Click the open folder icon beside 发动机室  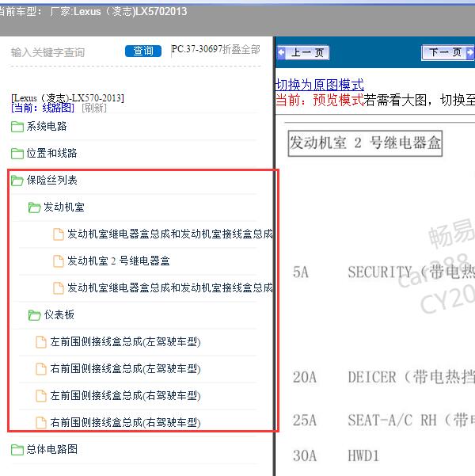click(34, 208)
